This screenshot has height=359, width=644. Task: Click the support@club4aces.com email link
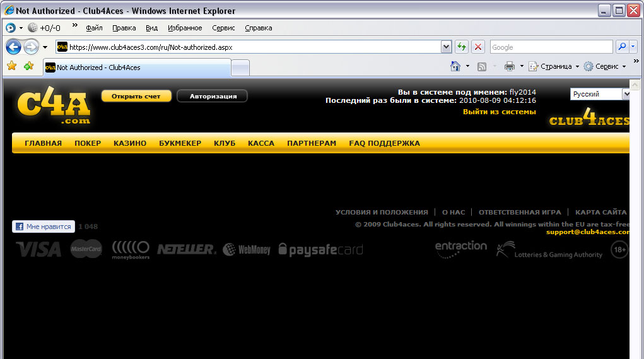click(x=588, y=232)
